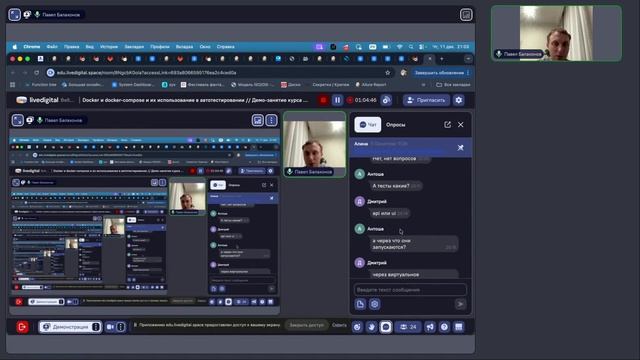Open the Все закладки folder
Image resolution: width=640 pixels, height=360 pixels.
click(x=453, y=84)
